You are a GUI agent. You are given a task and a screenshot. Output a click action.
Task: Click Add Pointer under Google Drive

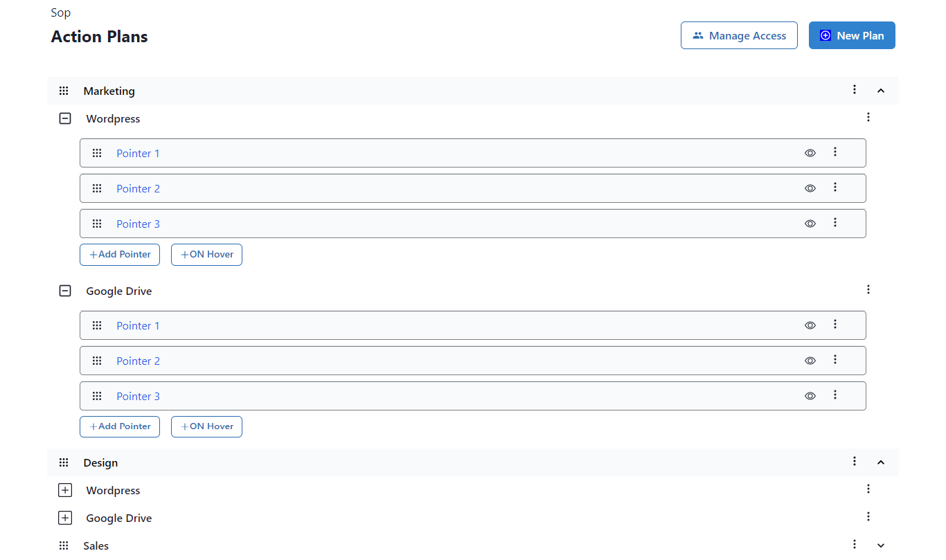click(119, 426)
